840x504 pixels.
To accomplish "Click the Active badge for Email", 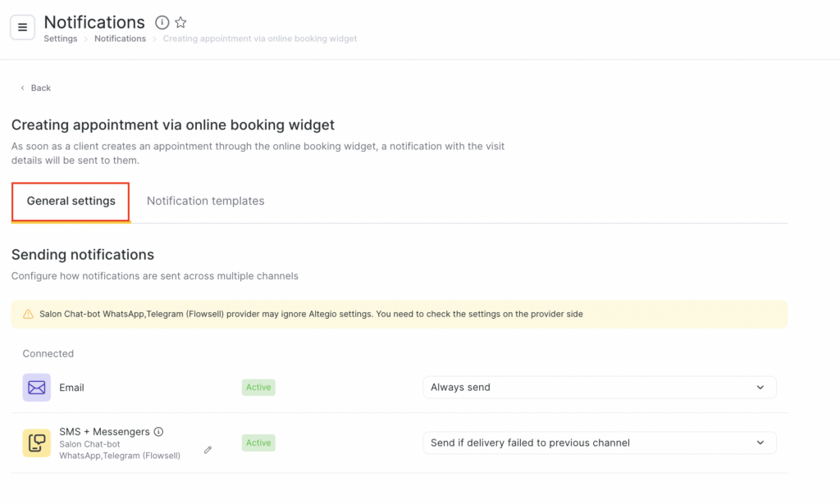I will click(x=258, y=388).
